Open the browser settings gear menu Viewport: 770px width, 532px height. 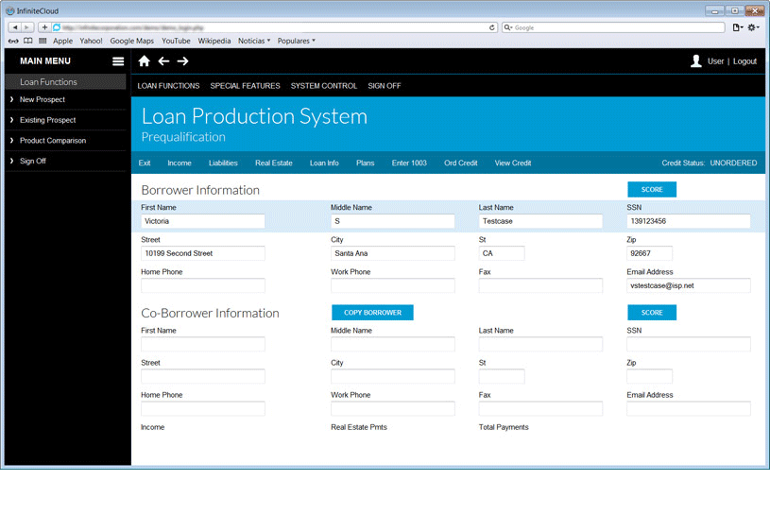[753, 27]
